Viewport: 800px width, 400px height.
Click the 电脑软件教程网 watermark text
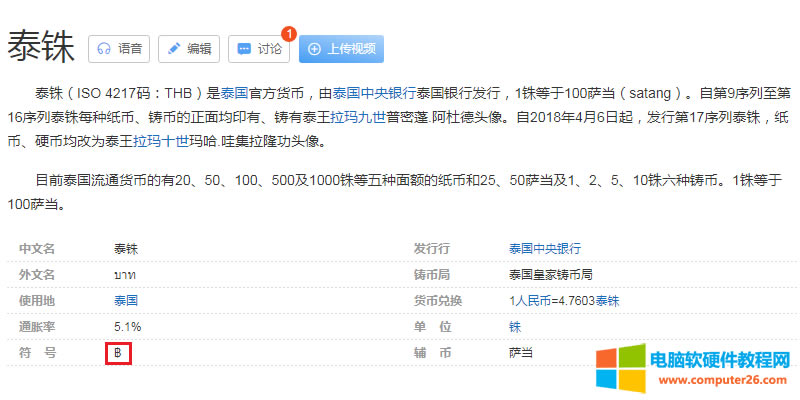[x=720, y=361]
